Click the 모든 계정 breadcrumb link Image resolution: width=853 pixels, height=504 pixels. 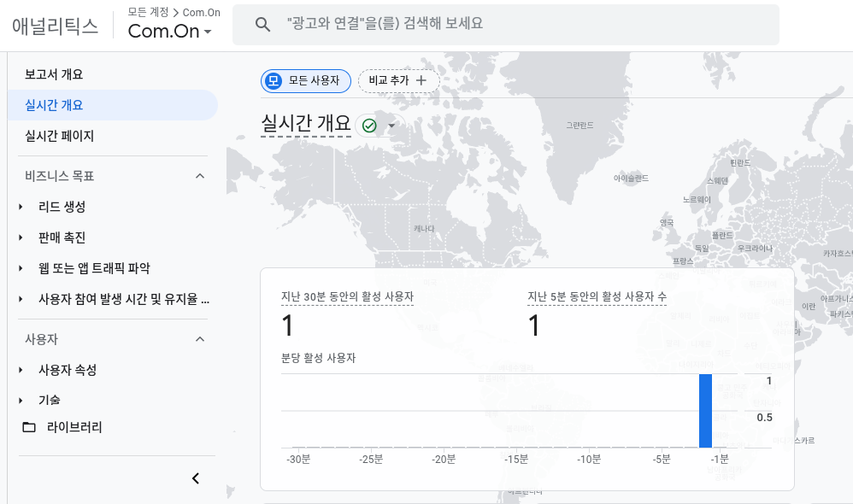(148, 12)
